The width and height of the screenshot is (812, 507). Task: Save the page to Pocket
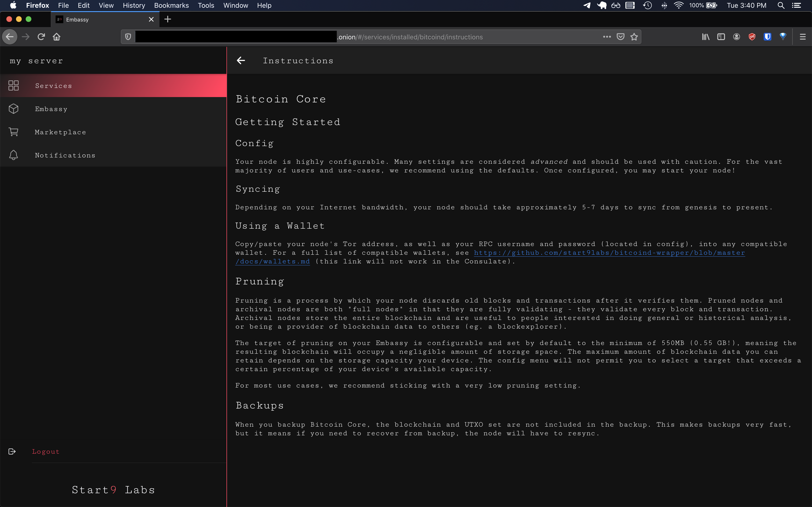(620, 37)
